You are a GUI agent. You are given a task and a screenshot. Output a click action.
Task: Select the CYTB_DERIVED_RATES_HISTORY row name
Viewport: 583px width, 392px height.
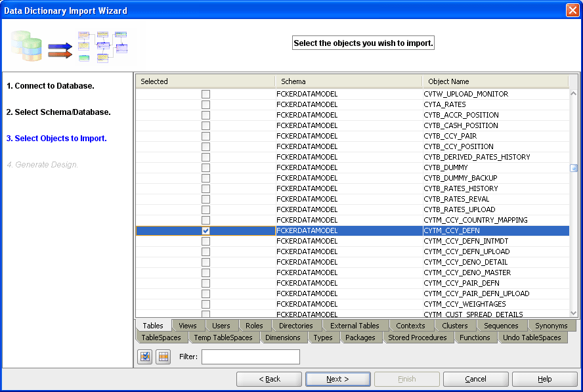click(x=477, y=157)
